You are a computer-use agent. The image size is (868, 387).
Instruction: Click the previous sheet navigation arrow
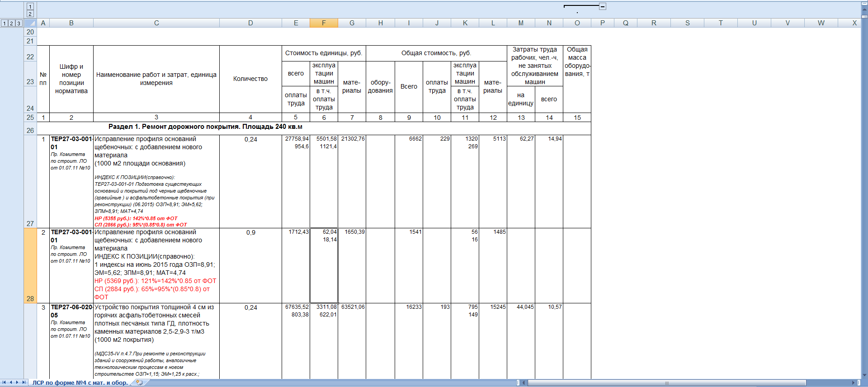[x=11, y=382]
